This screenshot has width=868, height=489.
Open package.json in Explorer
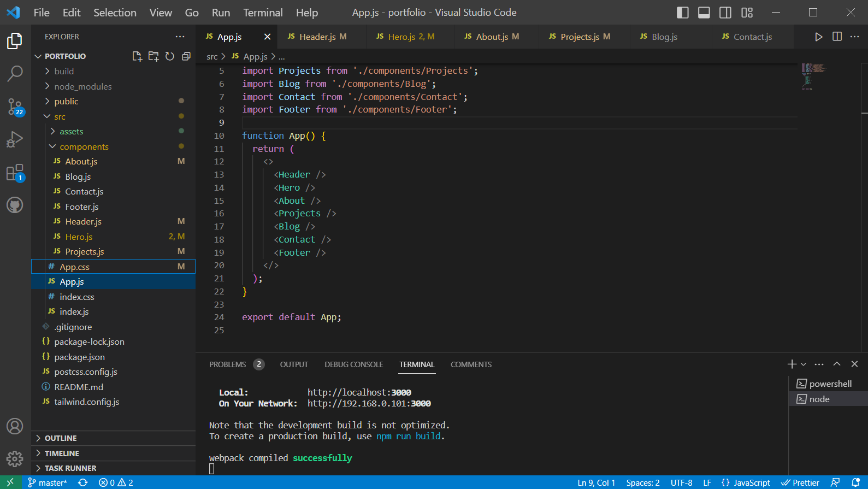[x=114, y=357]
